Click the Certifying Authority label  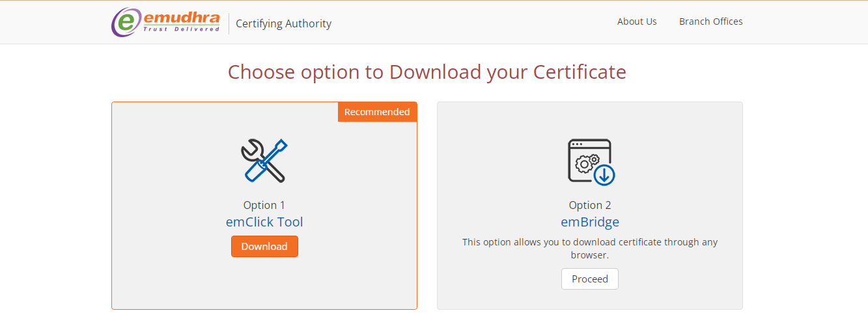click(x=283, y=23)
